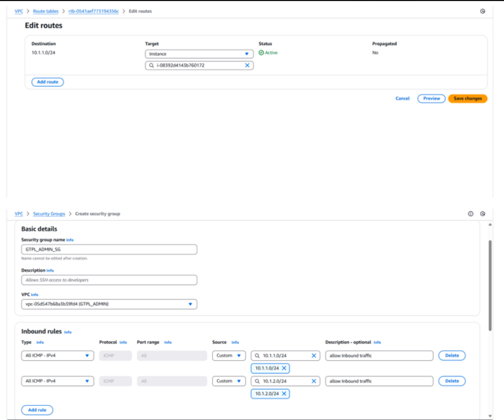The height and width of the screenshot is (420, 504).
Task: Click the clock icon beside the security group info icon
Action: click(483, 214)
